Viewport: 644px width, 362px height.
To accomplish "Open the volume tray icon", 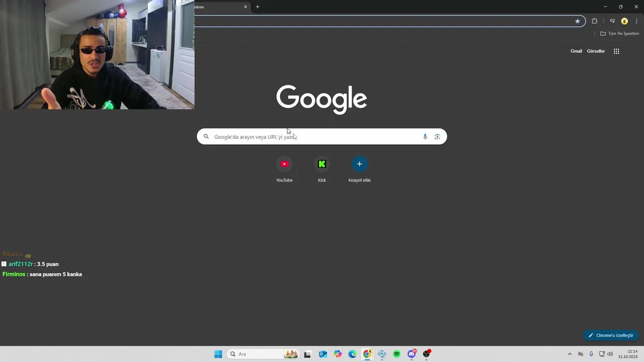I will 610,354.
